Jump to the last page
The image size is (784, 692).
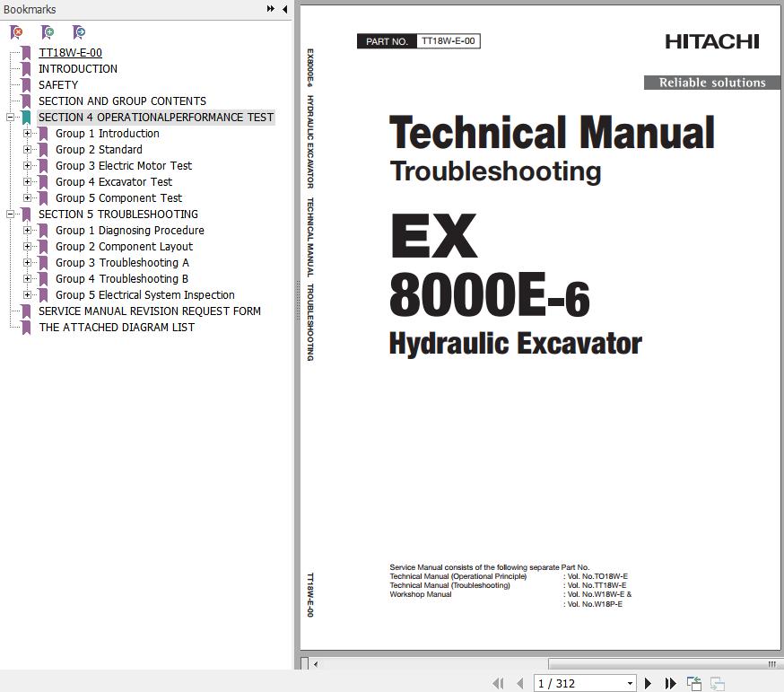pos(669,683)
